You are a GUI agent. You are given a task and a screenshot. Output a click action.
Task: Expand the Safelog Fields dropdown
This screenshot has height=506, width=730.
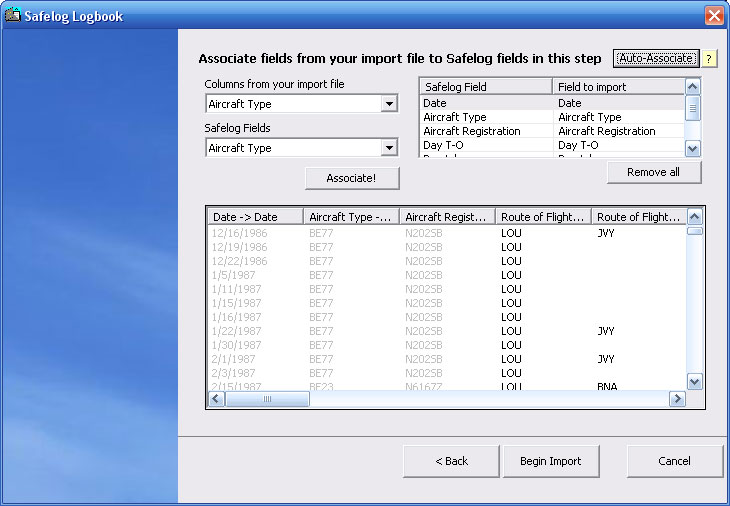[389, 148]
